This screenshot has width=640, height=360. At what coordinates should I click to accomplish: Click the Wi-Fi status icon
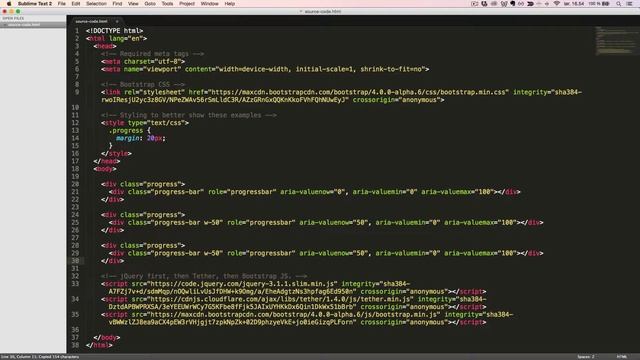pyautogui.click(x=557, y=4)
